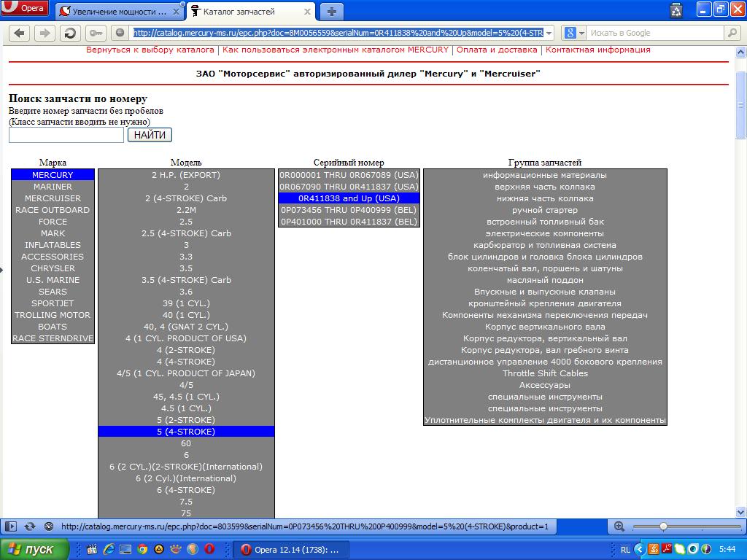Click the Opera Link sync icon in status bar
This screenshot has width=747, height=560.
[x=30, y=526]
